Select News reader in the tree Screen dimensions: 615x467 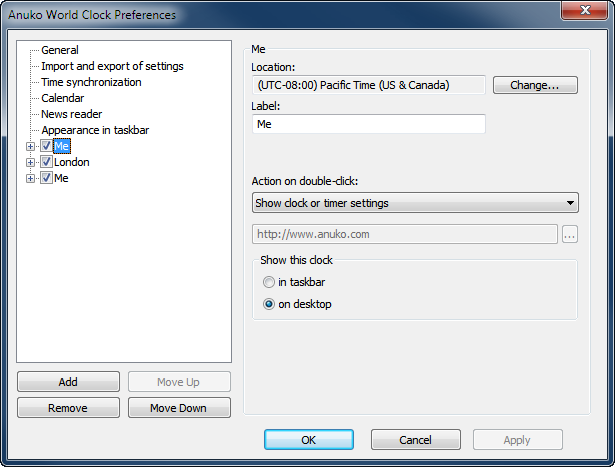(71, 114)
